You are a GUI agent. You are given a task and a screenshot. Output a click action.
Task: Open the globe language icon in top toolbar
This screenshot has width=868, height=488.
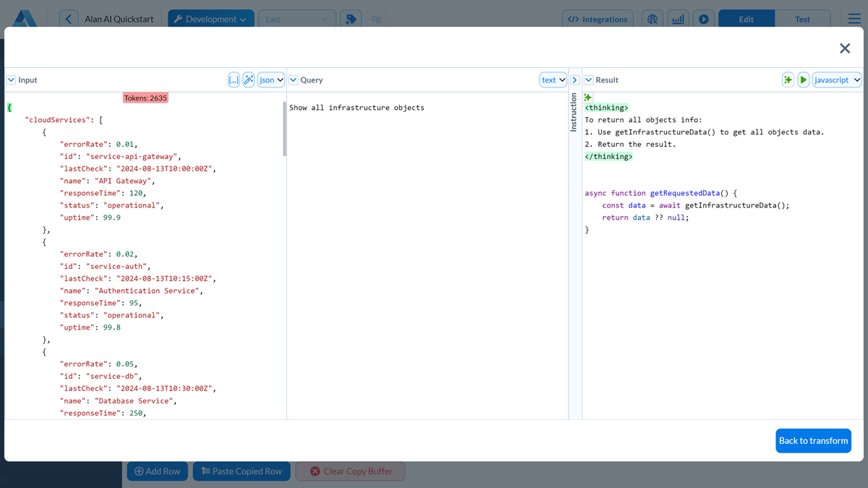(652, 18)
